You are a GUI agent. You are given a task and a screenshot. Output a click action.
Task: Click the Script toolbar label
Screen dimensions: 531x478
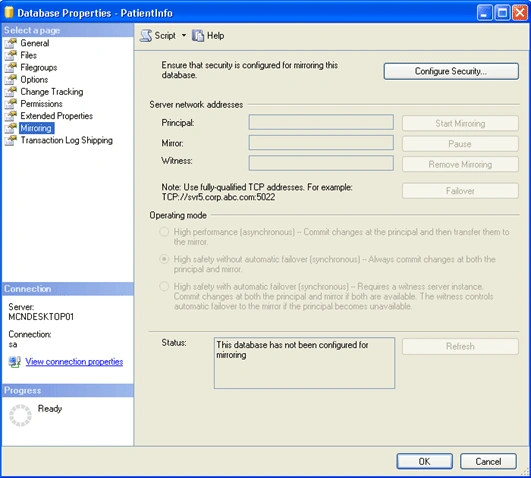165,36
